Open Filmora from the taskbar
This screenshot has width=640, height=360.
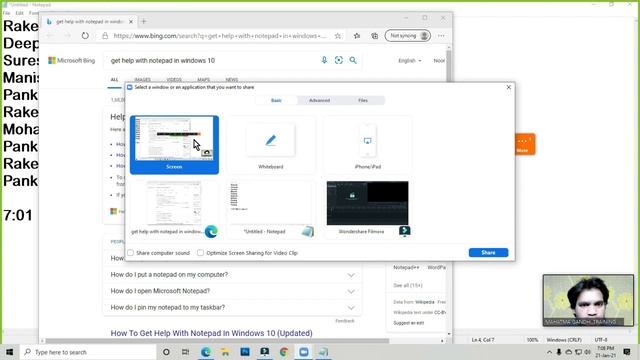pyautogui.click(x=264, y=352)
